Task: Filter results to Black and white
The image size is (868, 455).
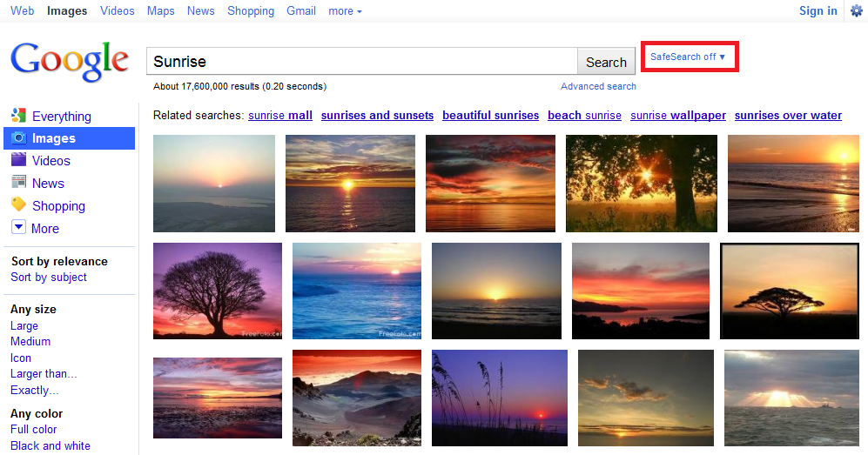Action: pyautogui.click(x=50, y=445)
